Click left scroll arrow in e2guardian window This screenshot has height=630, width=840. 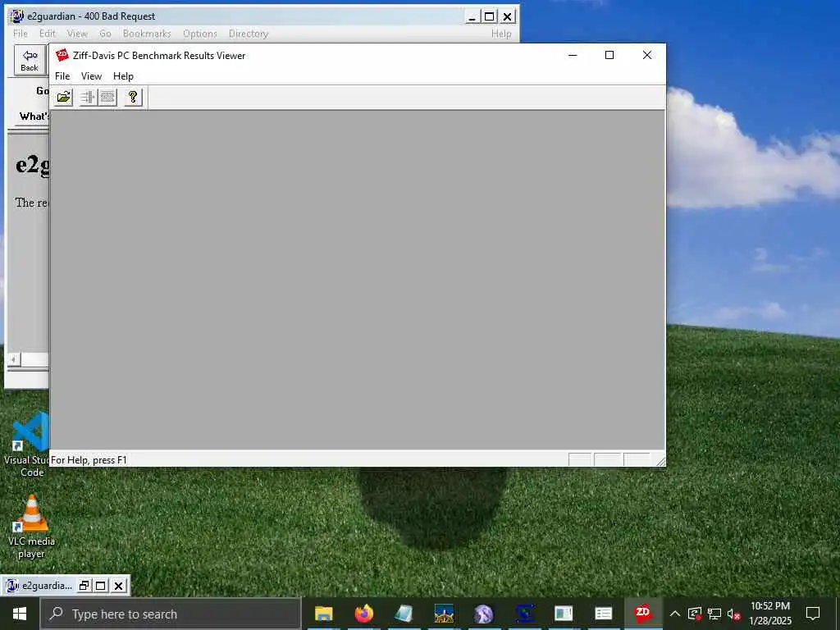pyautogui.click(x=14, y=359)
